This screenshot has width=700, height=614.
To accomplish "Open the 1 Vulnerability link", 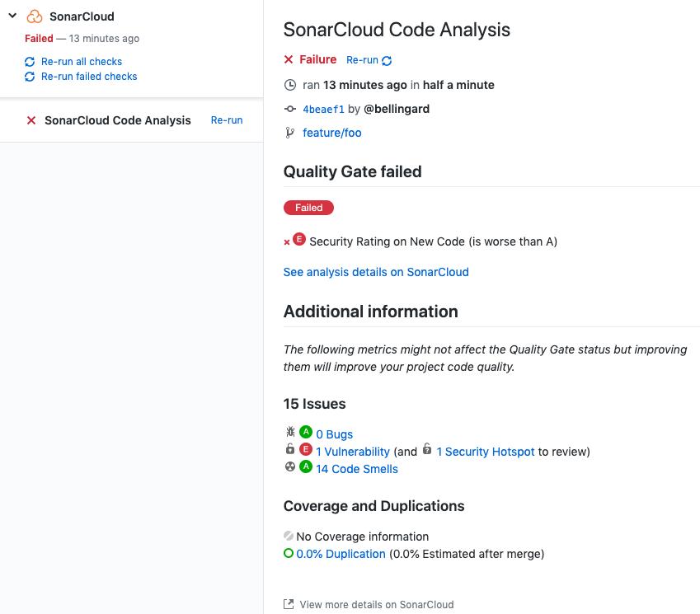I will point(353,452).
